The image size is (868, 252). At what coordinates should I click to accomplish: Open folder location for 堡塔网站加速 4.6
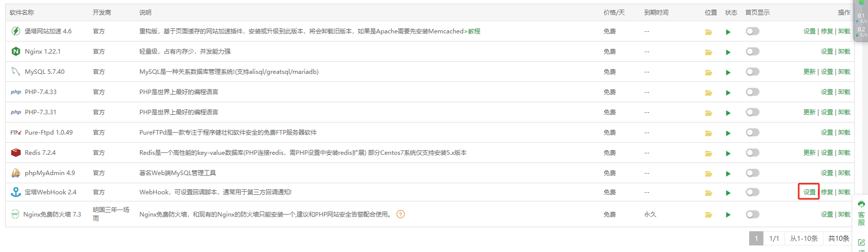click(x=709, y=32)
